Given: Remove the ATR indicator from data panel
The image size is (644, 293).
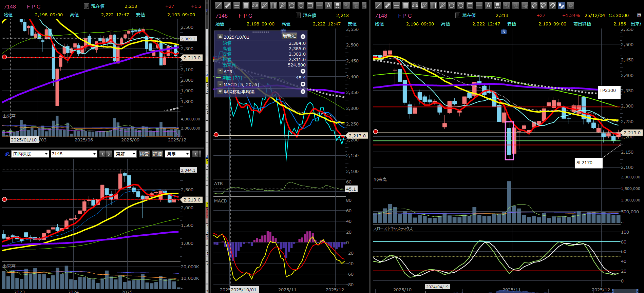Looking at the screenshot, I should (303, 72).
